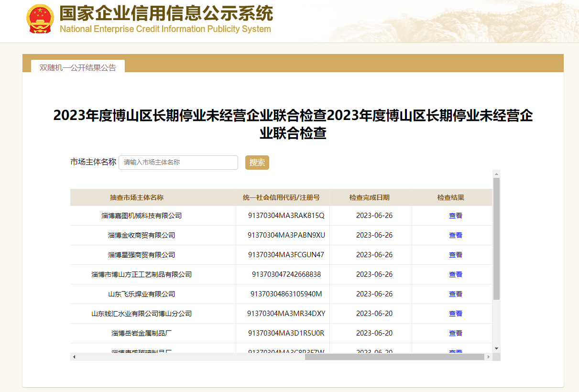This screenshot has height=392, width=579.
Task: Click the 市场主体名称 search input field
Action: click(x=178, y=163)
